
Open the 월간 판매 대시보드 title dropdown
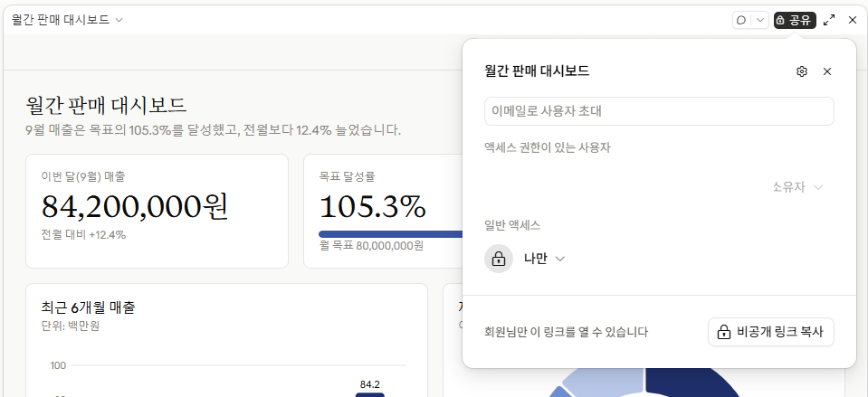coord(67,20)
